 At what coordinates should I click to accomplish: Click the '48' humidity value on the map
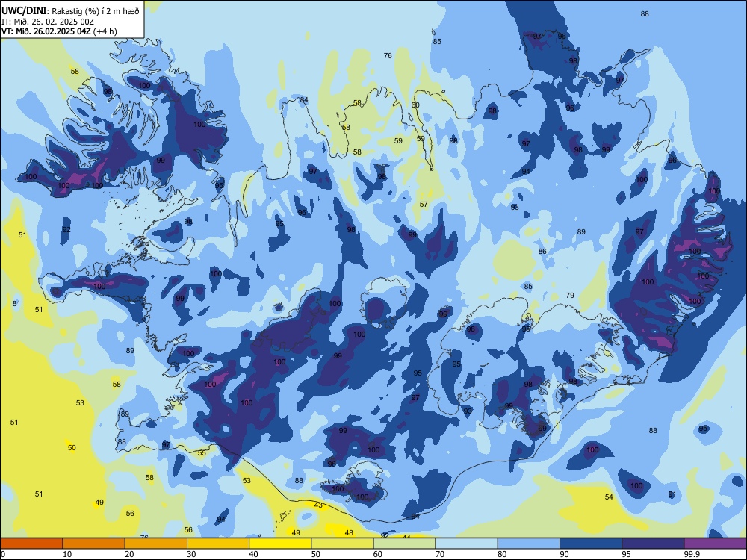tap(349, 533)
